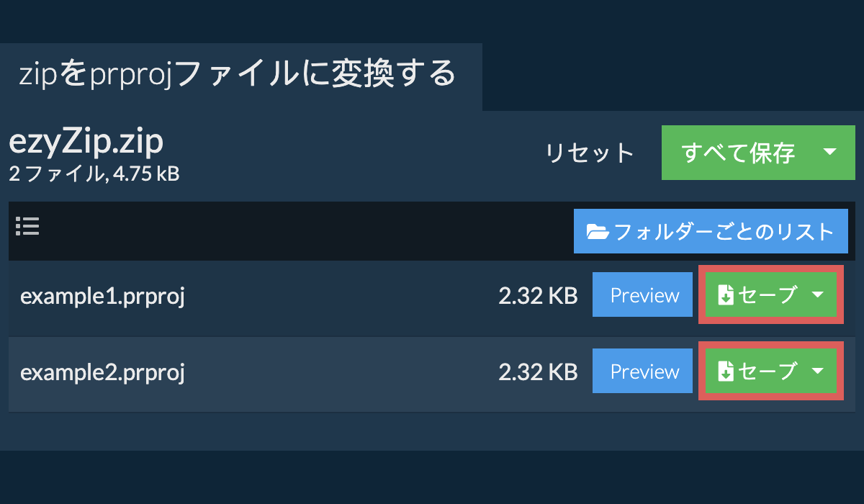This screenshot has height=504, width=864.
Task: Click the ezyZip.zip archive title
Action: (86, 142)
